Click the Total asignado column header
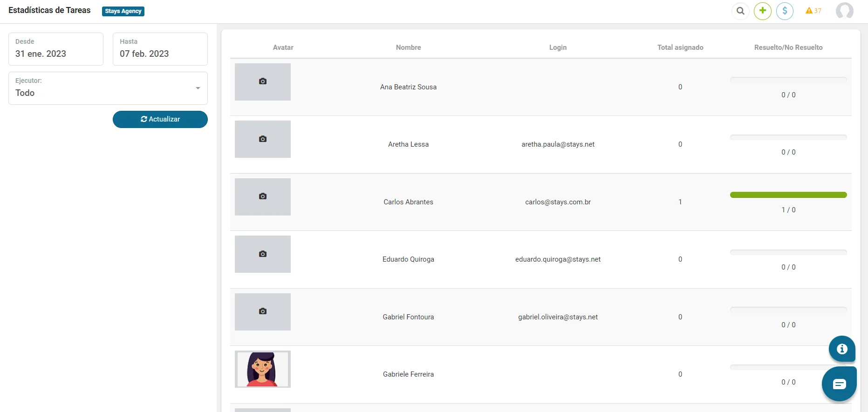The image size is (868, 412). 680,47
